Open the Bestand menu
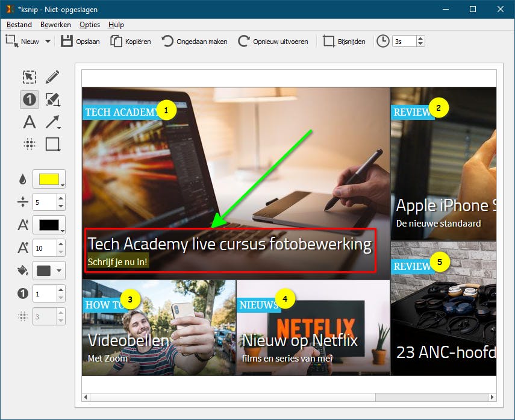Screen dimensions: 515x420 19,25
